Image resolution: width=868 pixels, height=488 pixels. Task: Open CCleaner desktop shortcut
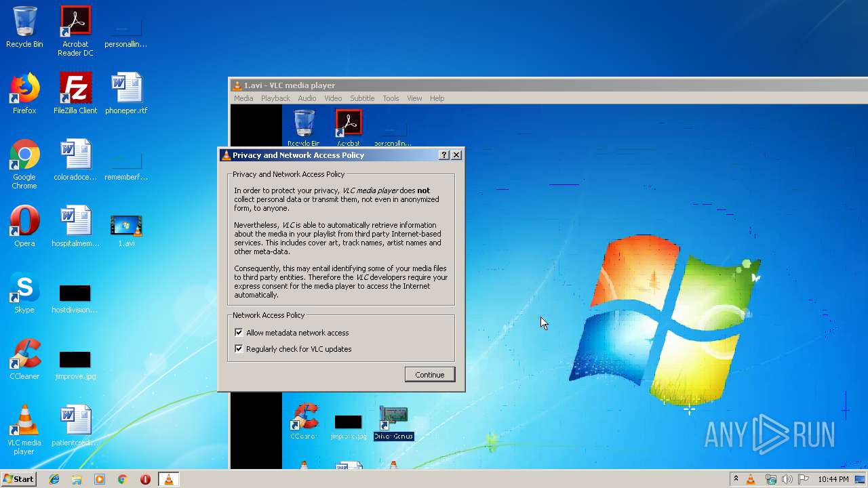[24, 359]
